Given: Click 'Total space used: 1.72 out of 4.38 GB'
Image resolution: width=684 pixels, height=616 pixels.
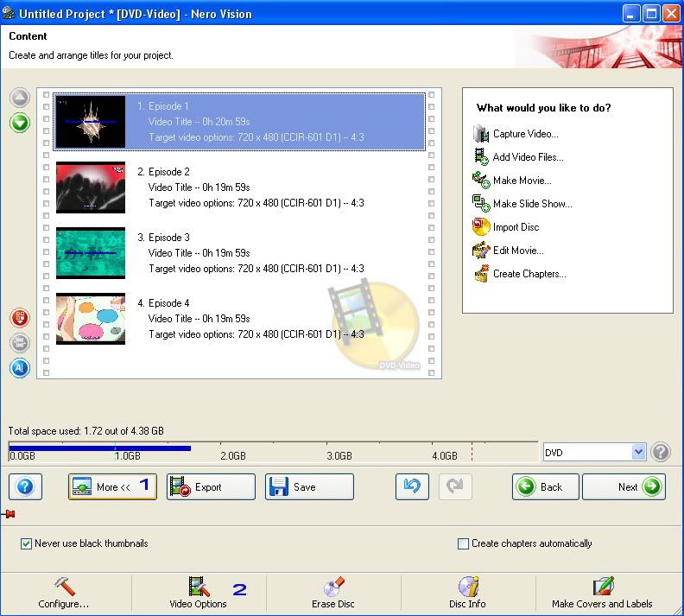Looking at the screenshot, I should (x=86, y=431).
